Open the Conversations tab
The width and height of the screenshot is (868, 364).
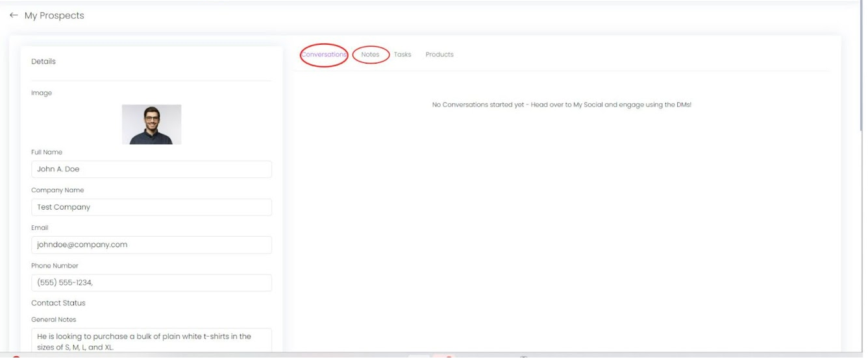(x=324, y=55)
